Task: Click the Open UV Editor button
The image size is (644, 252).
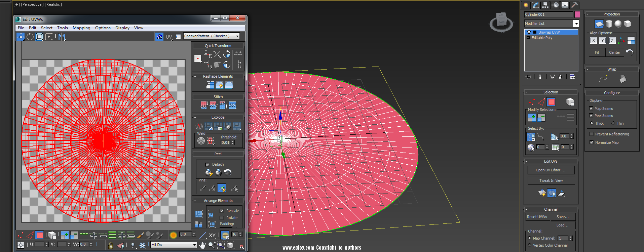Action: [551, 170]
